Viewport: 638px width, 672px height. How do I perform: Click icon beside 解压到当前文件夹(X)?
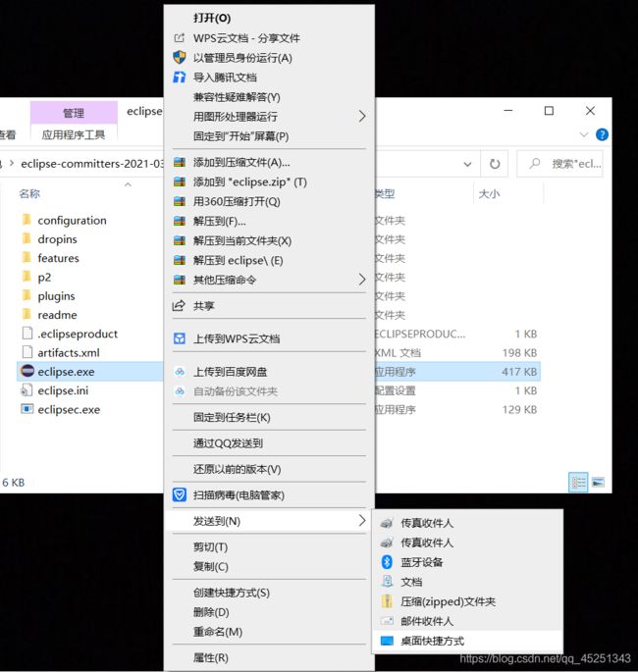[180, 240]
